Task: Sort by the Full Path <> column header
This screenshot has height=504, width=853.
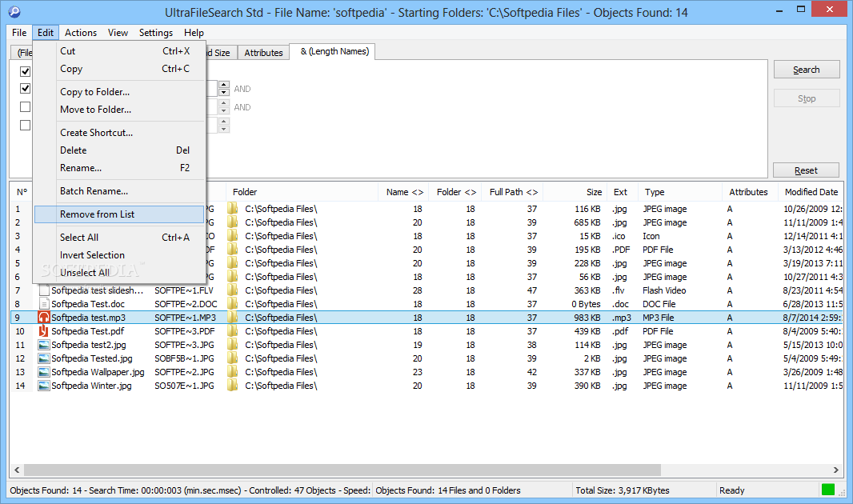Action: tap(514, 192)
